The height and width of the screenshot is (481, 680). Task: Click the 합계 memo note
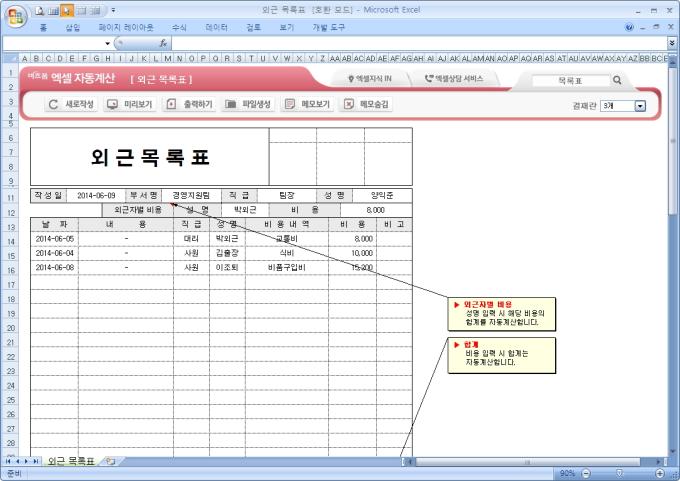point(501,355)
